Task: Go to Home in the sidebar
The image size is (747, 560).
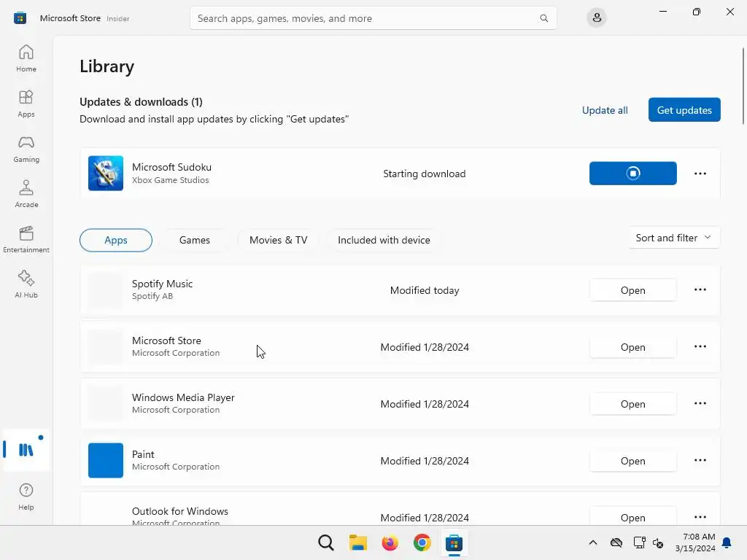Action: [x=26, y=58]
